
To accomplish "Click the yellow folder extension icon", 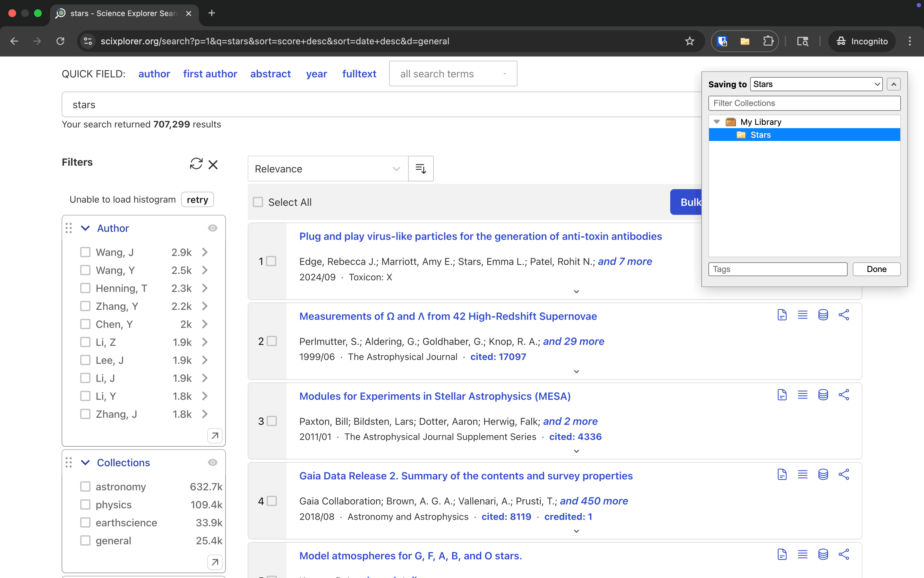I will [745, 41].
